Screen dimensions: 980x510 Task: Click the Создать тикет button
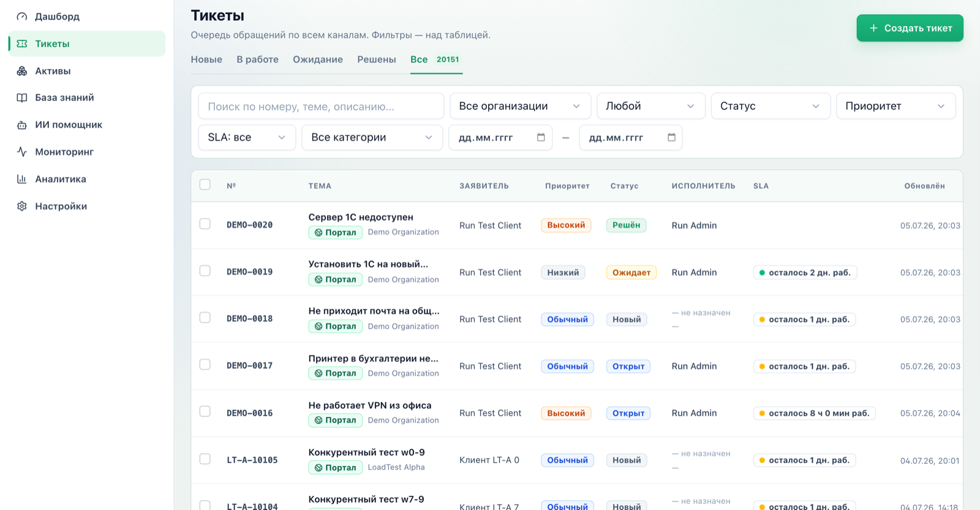click(x=910, y=28)
